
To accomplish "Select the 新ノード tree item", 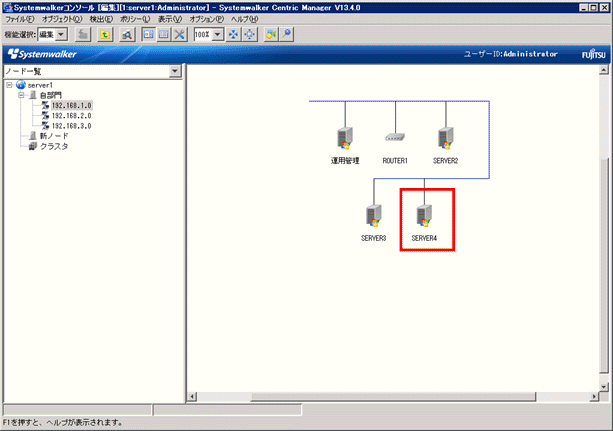I will coord(54,136).
